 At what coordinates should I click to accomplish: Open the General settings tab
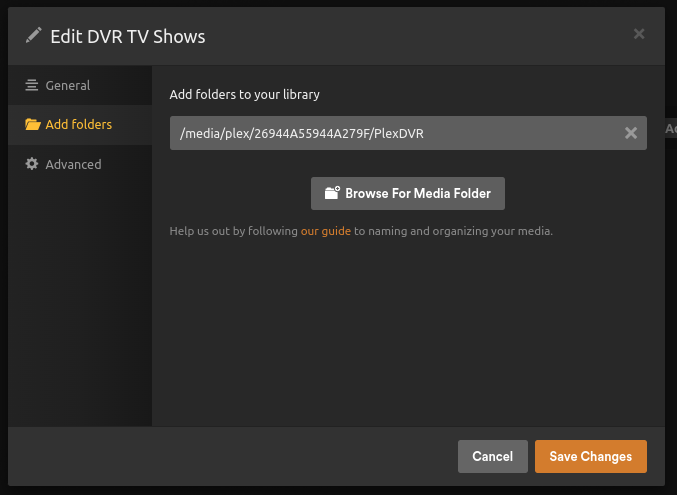click(80, 86)
